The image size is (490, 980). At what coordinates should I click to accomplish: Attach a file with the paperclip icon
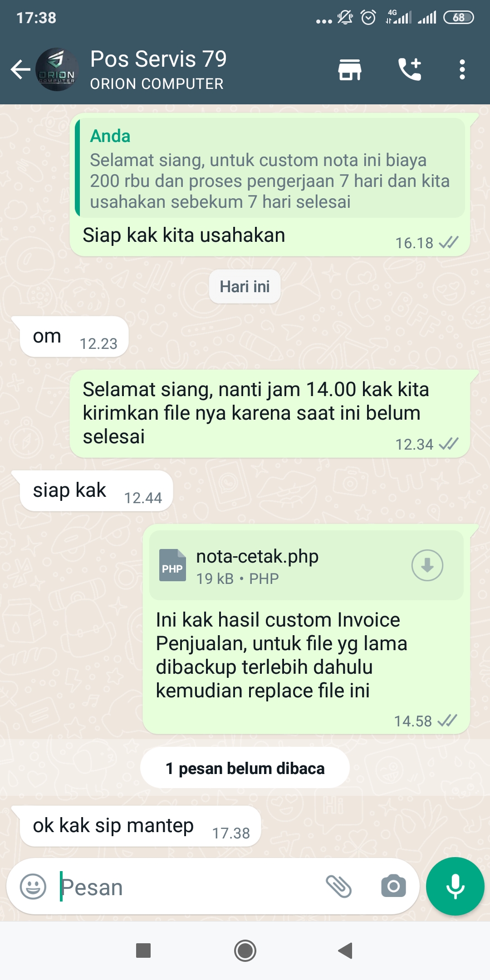coord(339,887)
